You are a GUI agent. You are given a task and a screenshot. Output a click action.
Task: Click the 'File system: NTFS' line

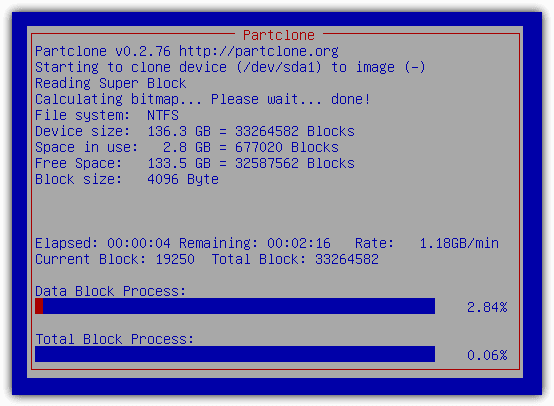[107, 115]
